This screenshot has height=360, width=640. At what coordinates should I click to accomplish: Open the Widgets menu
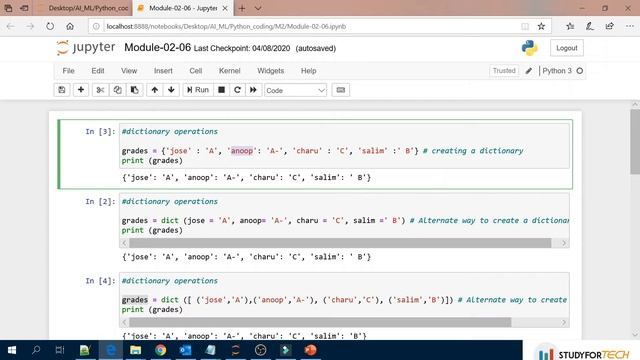click(x=270, y=71)
